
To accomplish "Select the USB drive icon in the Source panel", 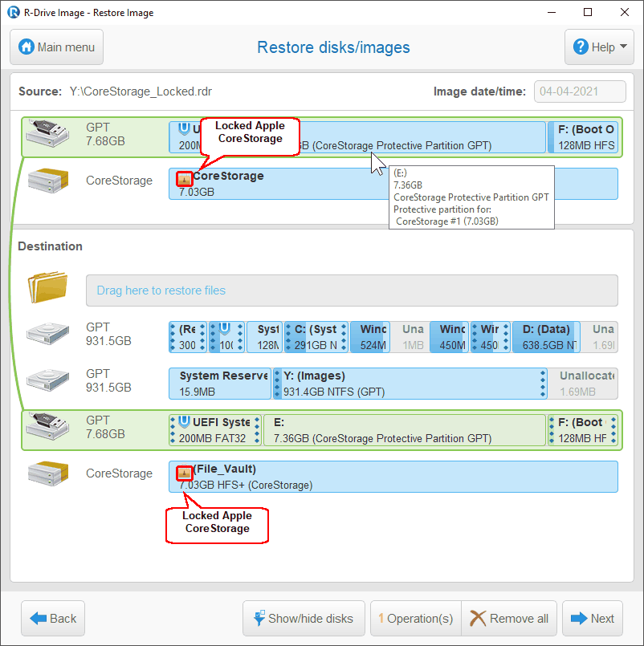I will (48, 133).
